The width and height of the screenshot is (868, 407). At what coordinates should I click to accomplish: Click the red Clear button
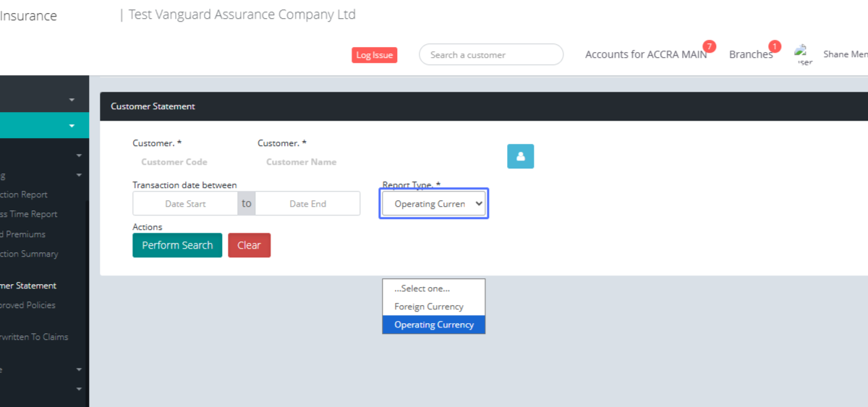click(249, 245)
